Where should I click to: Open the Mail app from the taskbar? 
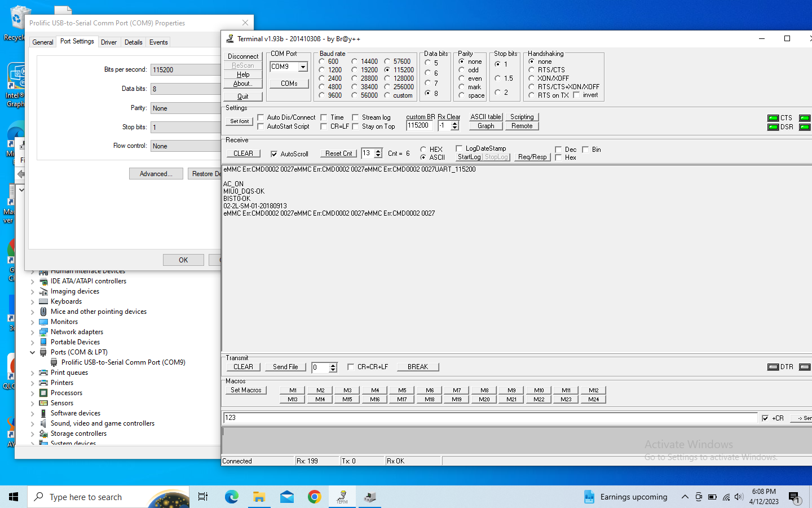pos(287,497)
